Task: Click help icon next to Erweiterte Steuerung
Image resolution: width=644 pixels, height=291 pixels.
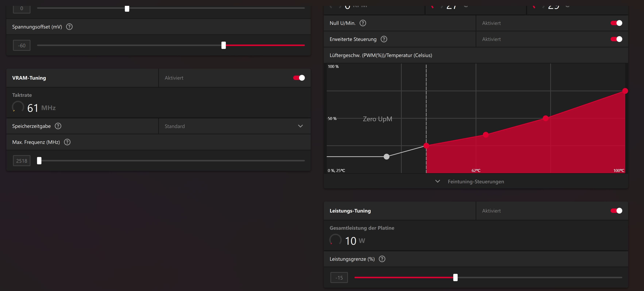Action: 383,39
